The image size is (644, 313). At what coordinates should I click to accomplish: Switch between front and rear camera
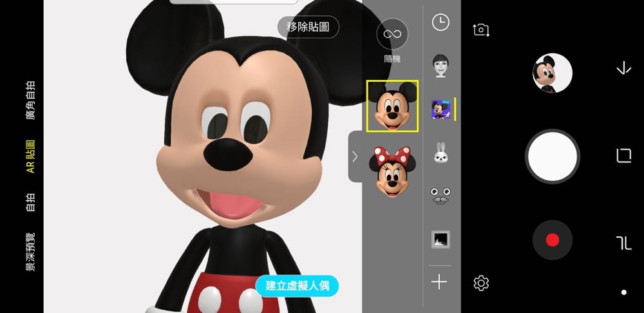coord(481,30)
